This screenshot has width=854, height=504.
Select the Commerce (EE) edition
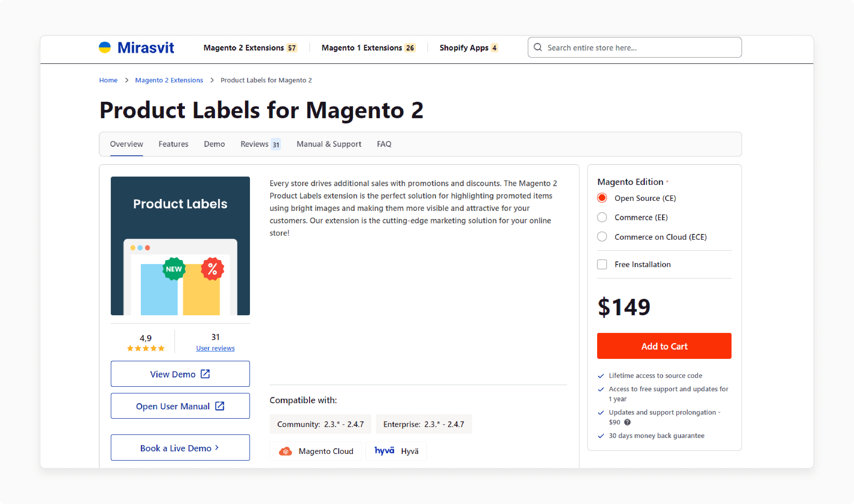point(602,217)
